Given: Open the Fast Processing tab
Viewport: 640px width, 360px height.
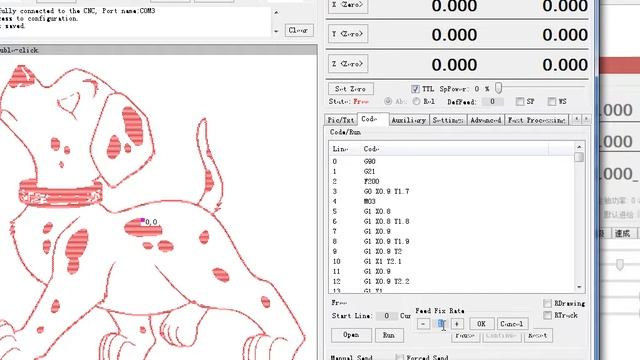Looking at the screenshot, I should (x=537, y=120).
